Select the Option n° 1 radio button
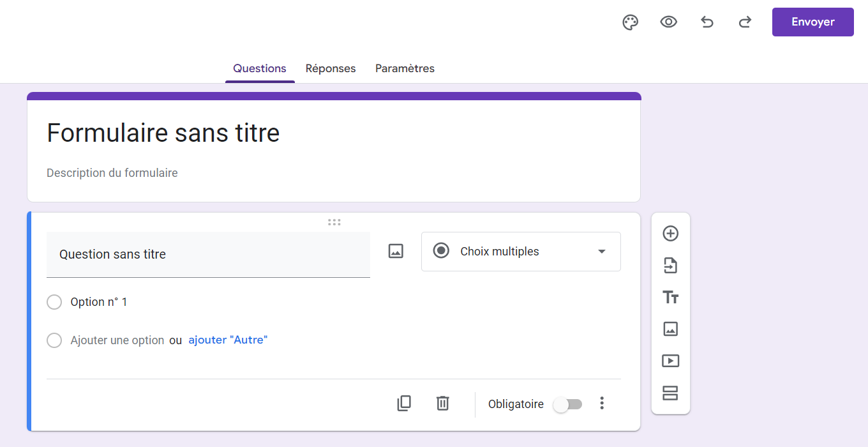868x447 pixels. 54,302
